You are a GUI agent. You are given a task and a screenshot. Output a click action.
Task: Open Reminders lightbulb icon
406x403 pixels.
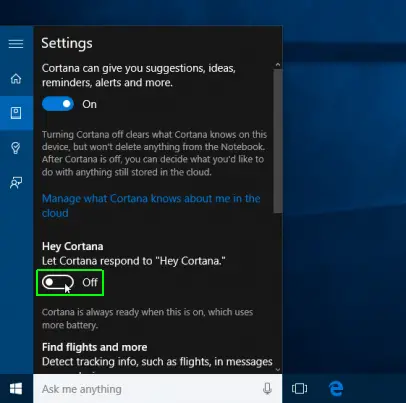point(16,148)
